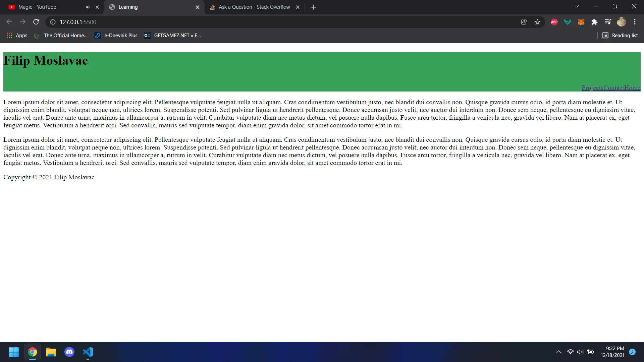Reload the current page

pyautogui.click(x=36, y=22)
